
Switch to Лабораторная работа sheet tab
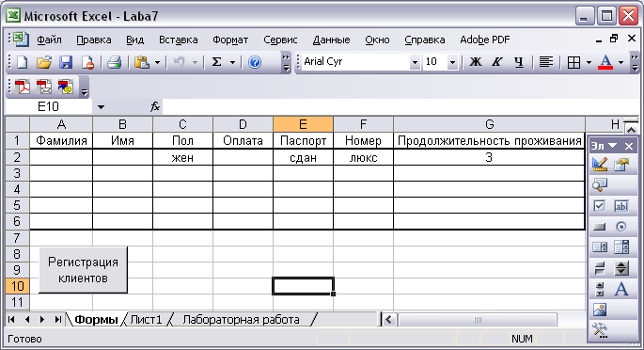[241, 320]
